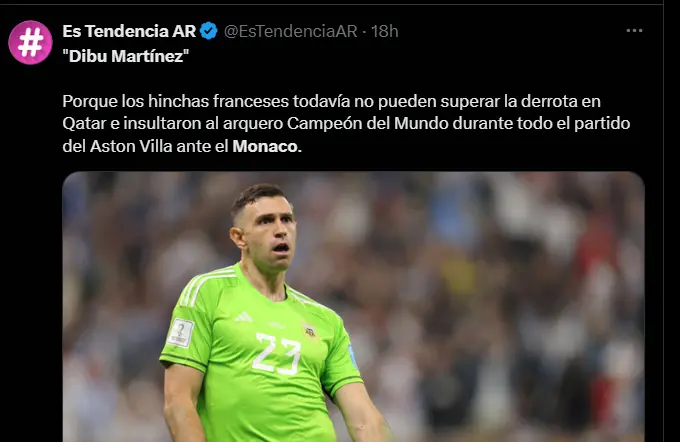The image size is (680, 442).
Task: Click the Adidas logo on green jersey
Action: [243, 317]
